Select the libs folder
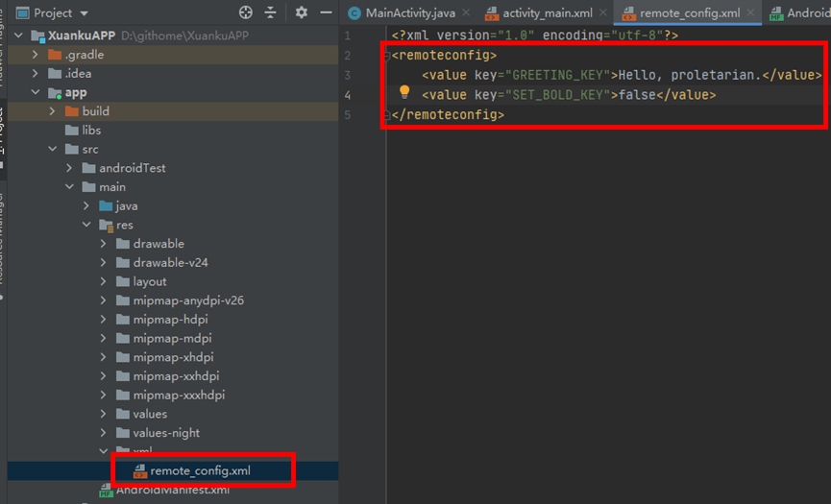 [x=91, y=131]
